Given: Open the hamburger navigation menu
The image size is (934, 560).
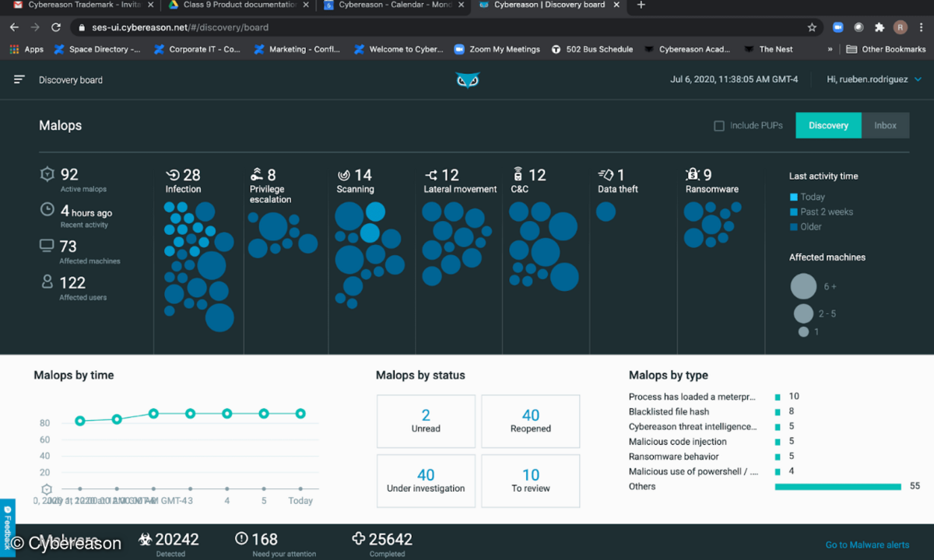Looking at the screenshot, I should point(19,79).
